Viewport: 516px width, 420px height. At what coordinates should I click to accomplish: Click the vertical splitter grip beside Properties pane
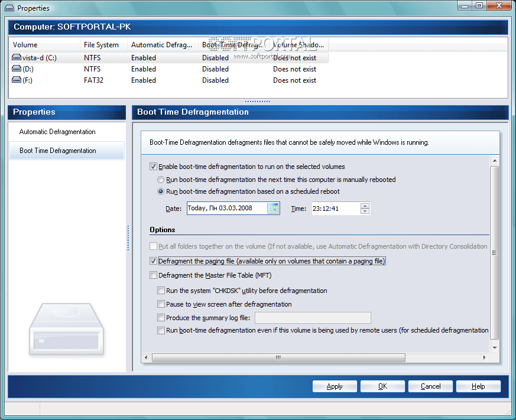[128, 238]
